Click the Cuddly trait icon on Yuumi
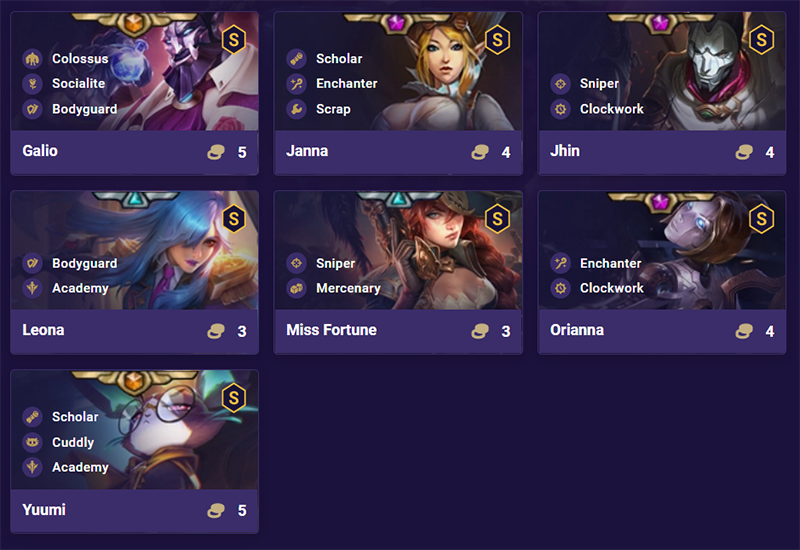Screen dimensions: 800x550 coord(31,442)
